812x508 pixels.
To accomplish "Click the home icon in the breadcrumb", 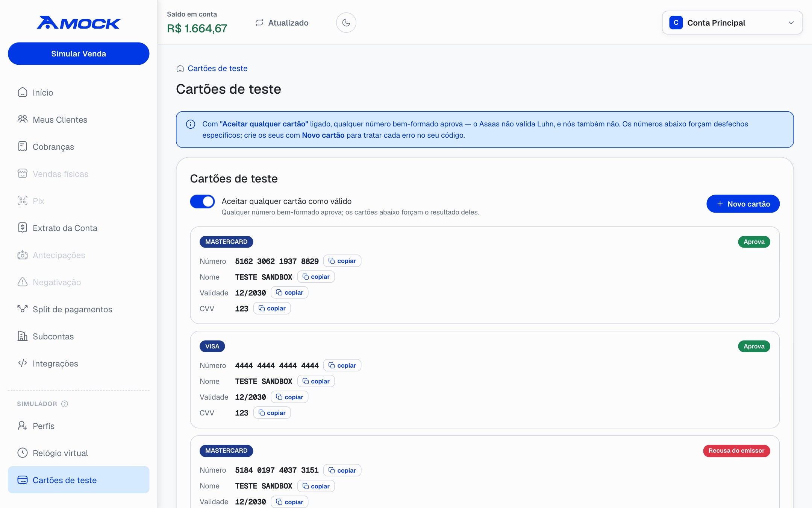I will pyautogui.click(x=180, y=68).
